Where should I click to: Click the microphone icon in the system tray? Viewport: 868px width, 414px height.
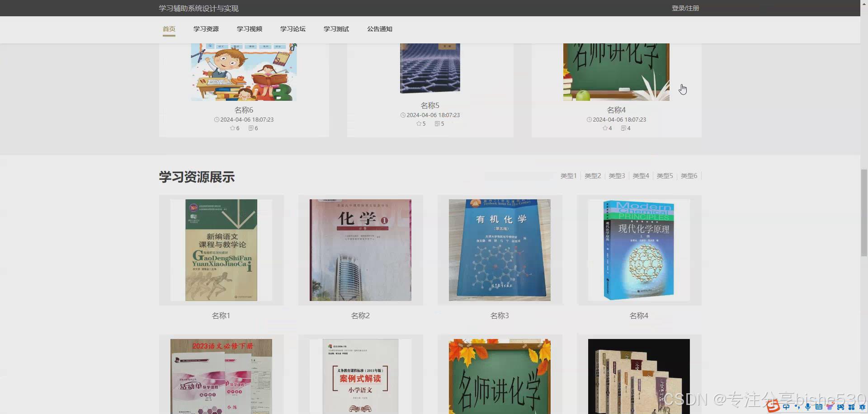807,406
